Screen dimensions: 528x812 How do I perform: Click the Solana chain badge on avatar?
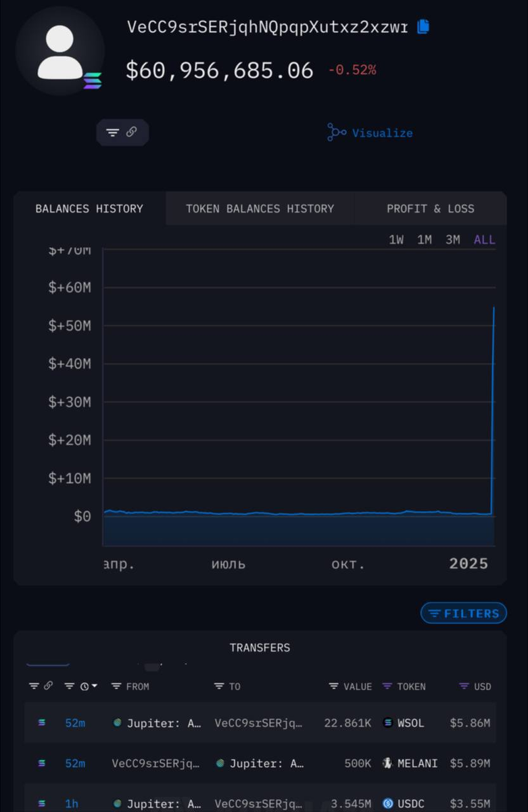[92, 81]
